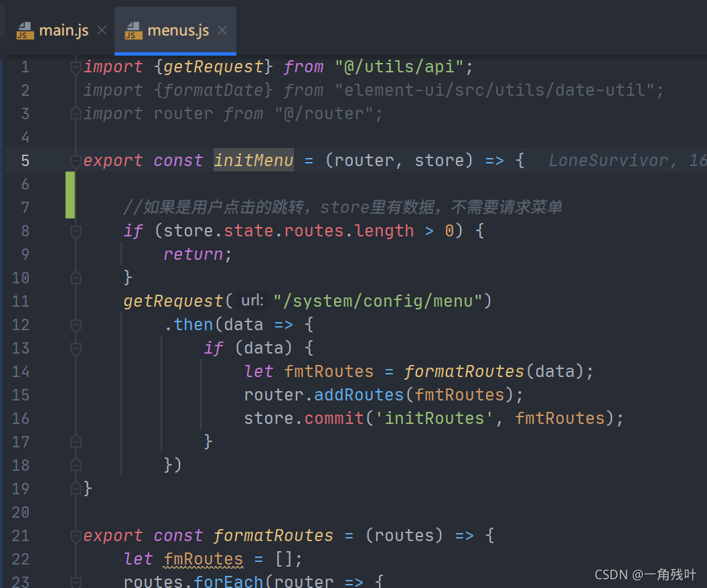Click the fold end marker on line 10
The width and height of the screenshot is (707, 588).
(76, 278)
